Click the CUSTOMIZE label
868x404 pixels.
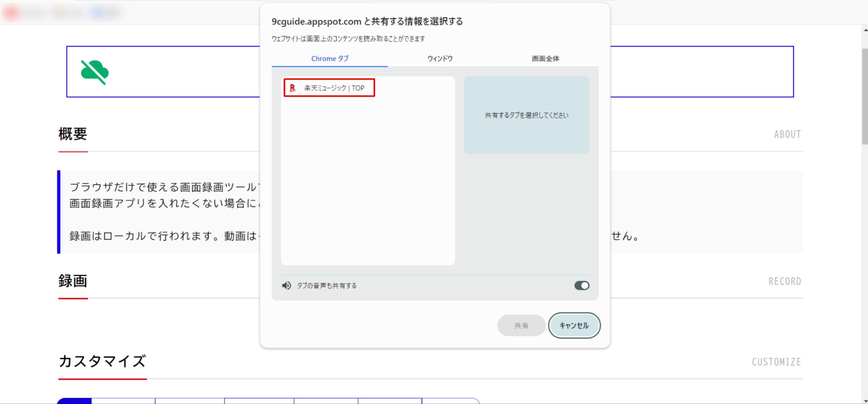click(776, 362)
